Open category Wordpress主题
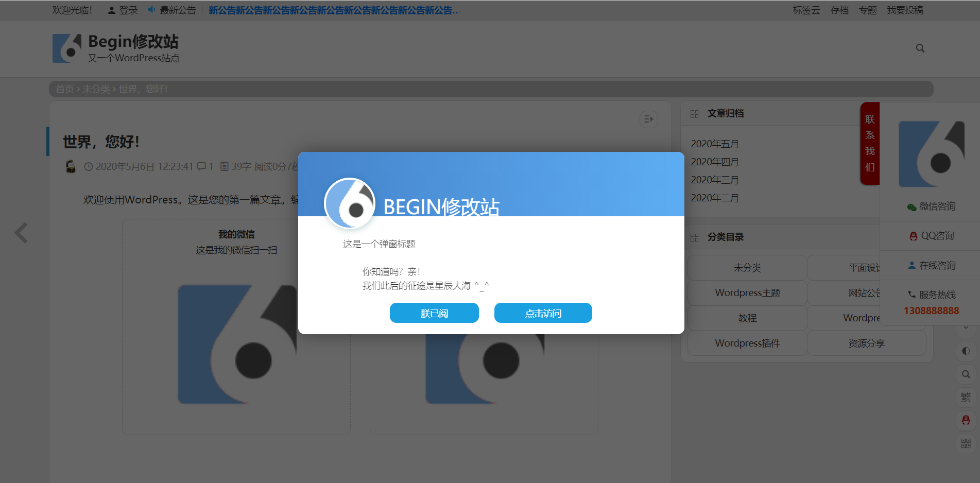980x483 pixels. coord(747,293)
